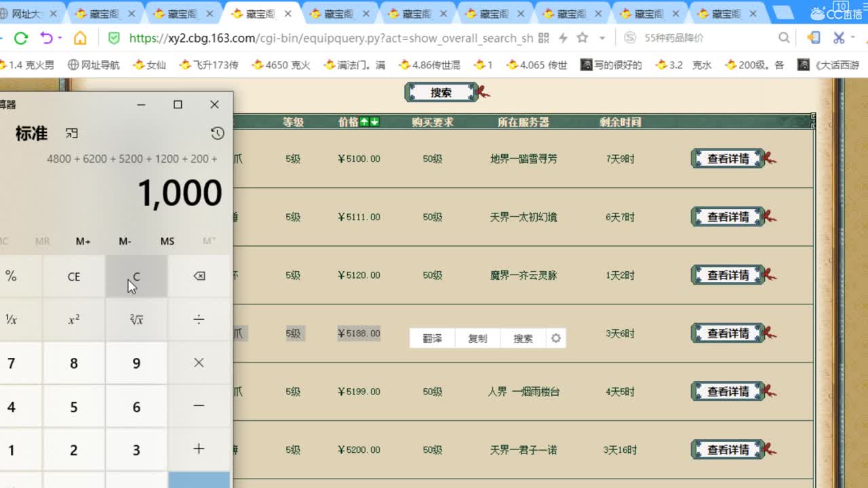Click M- memory subtract button
This screenshot has width=868, height=488.
click(125, 241)
